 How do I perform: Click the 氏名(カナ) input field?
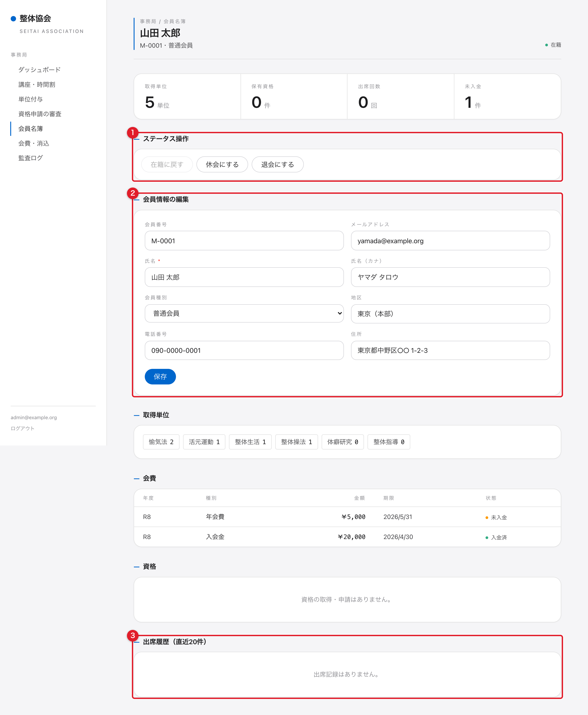[x=450, y=277]
